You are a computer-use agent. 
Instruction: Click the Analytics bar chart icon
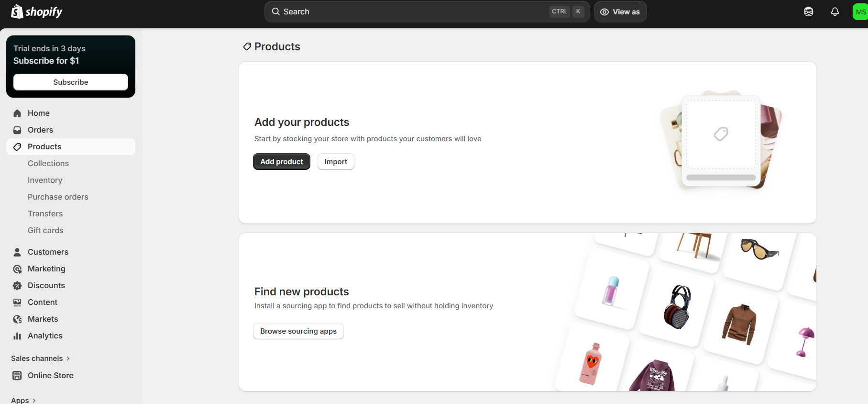click(17, 336)
